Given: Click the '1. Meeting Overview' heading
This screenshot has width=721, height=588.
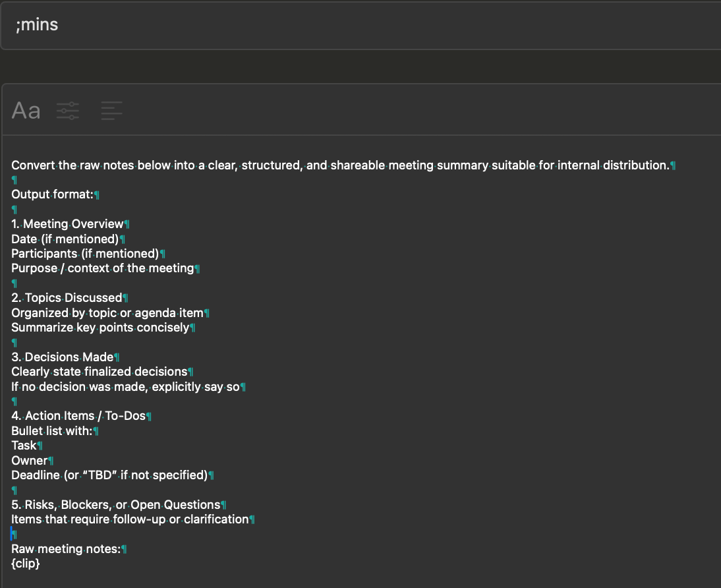Looking at the screenshot, I should click(68, 224).
